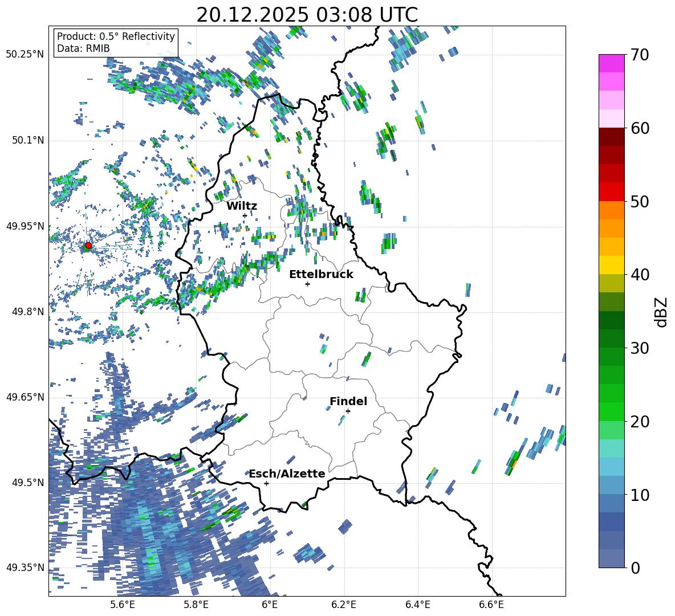Click the dark maroon colorbar swatch below 60

pos(611,136)
